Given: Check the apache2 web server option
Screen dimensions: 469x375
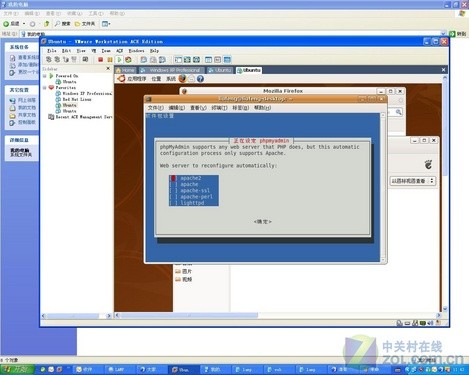Looking at the screenshot, I should tap(173, 178).
